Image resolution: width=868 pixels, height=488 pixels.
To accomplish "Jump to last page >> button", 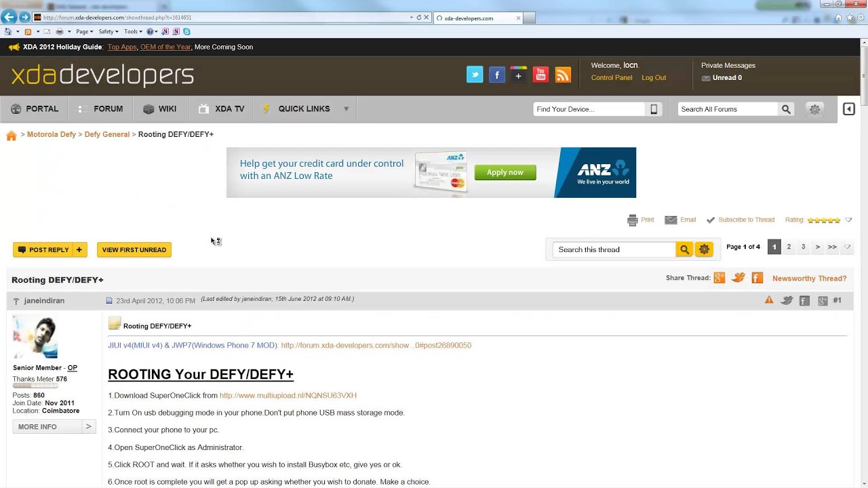I will click(x=832, y=247).
